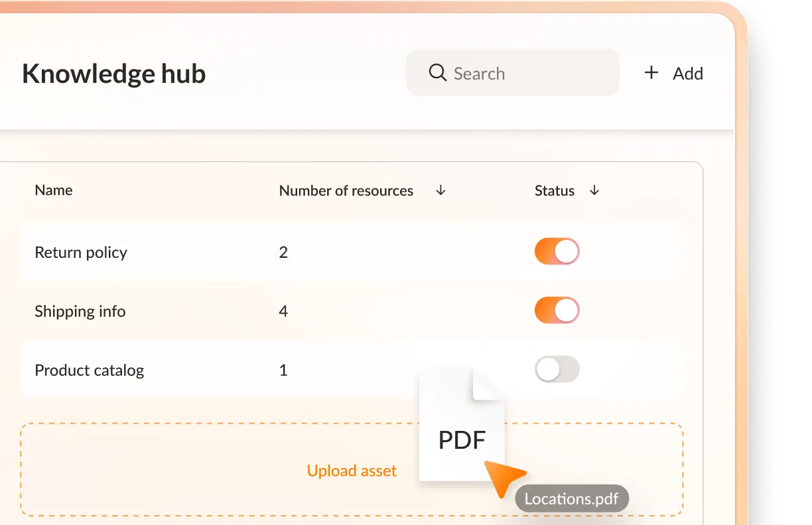The image size is (812, 525).
Task: Sort the table by the Name column header
Action: coord(53,190)
